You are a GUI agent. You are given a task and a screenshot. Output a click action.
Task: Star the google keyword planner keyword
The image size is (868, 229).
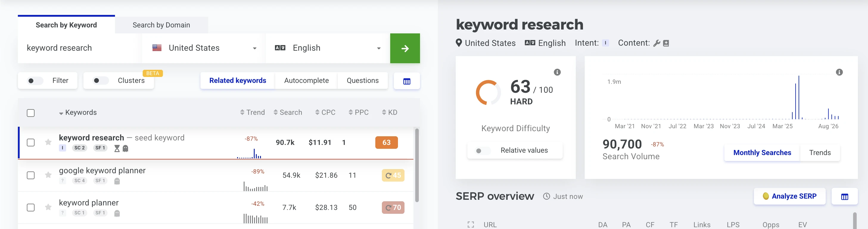pyautogui.click(x=48, y=175)
